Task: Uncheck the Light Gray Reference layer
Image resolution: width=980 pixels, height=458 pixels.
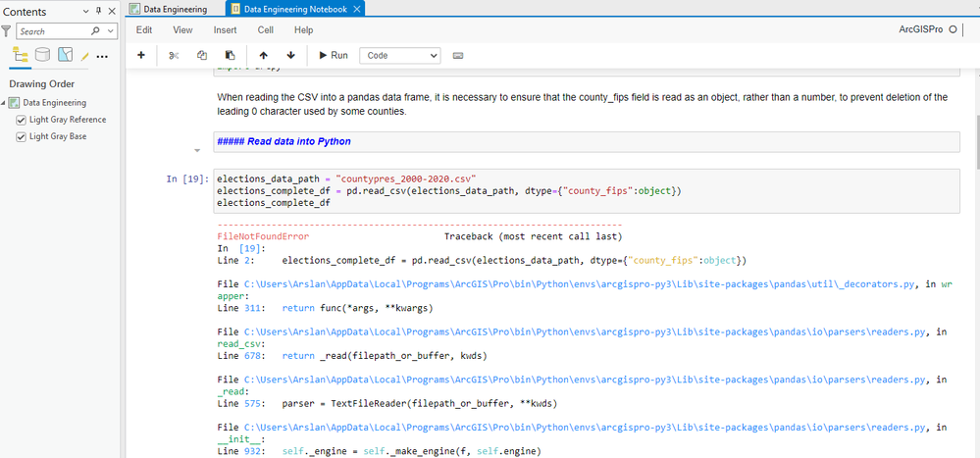Action: pyautogui.click(x=22, y=120)
